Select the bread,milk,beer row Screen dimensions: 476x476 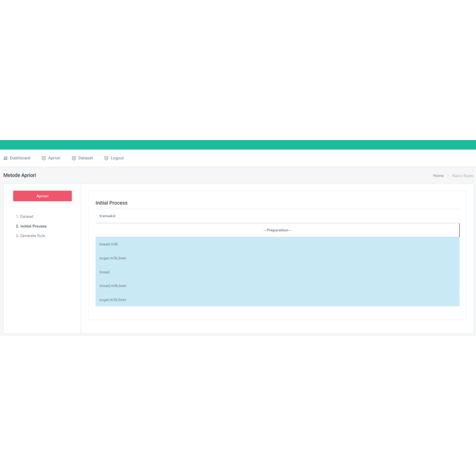coord(278,286)
